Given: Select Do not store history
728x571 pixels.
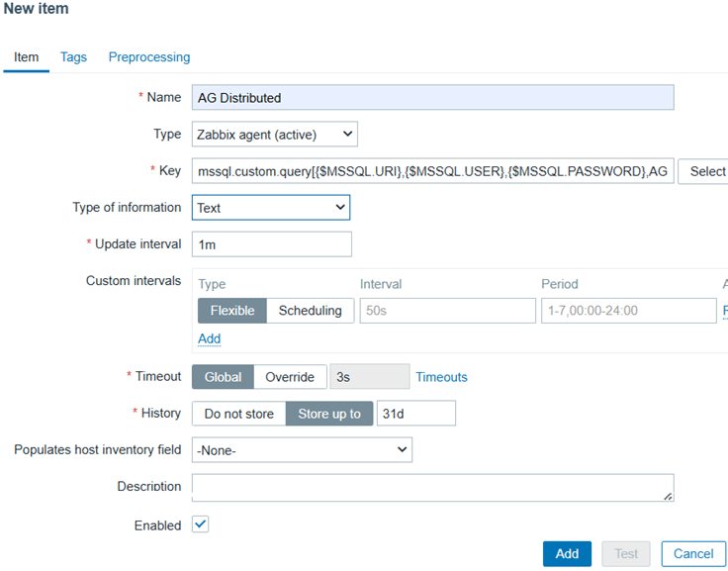Looking at the screenshot, I should (238, 414).
